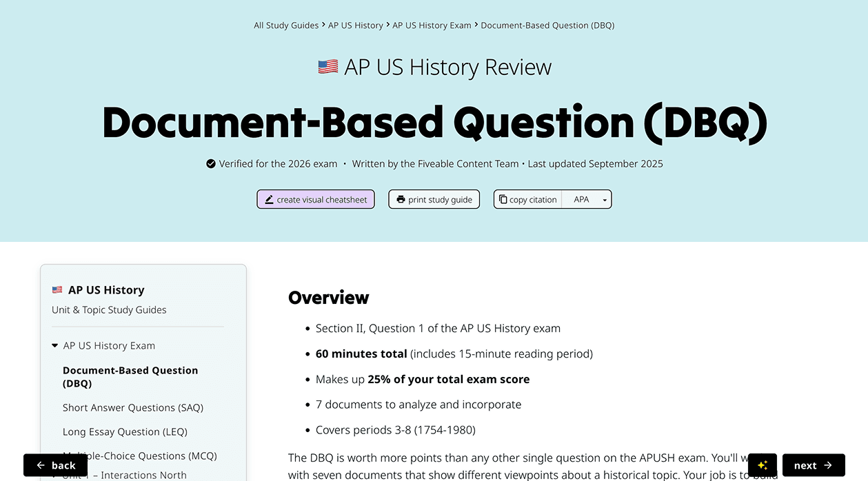Click the sparkle AI assistant icon
Image resolution: width=868 pixels, height=481 pixels.
(x=762, y=465)
